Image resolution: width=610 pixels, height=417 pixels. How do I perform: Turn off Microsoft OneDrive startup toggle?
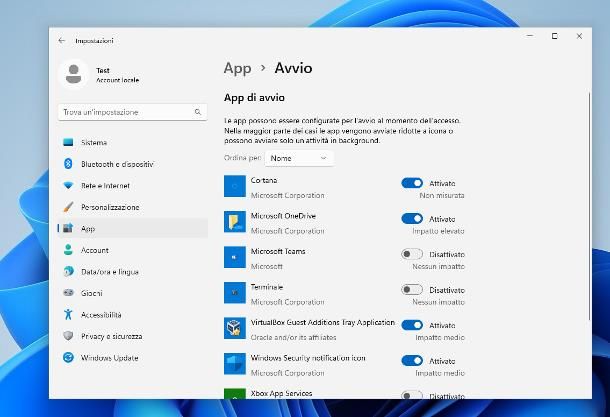(412, 219)
